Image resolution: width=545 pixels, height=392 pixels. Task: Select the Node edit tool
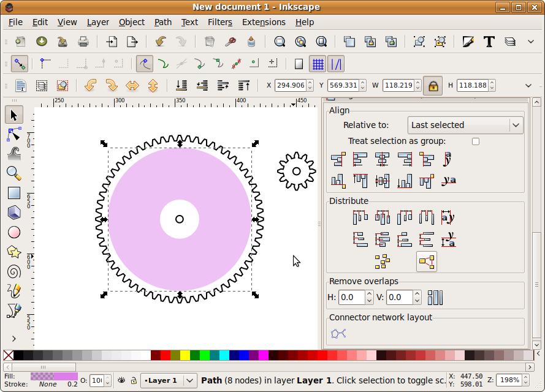(14, 134)
